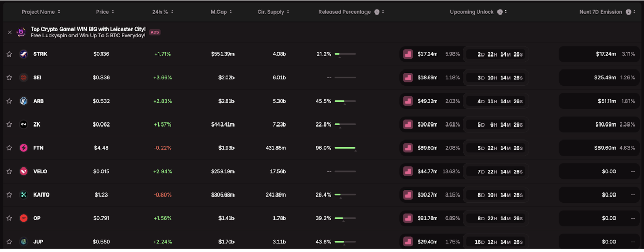
Task: Sort by Released Percentage arrows
Action: (x=383, y=12)
